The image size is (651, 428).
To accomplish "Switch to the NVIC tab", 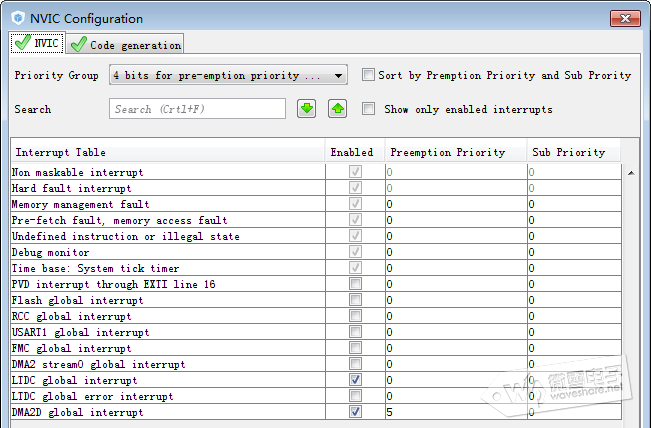I will [37, 43].
